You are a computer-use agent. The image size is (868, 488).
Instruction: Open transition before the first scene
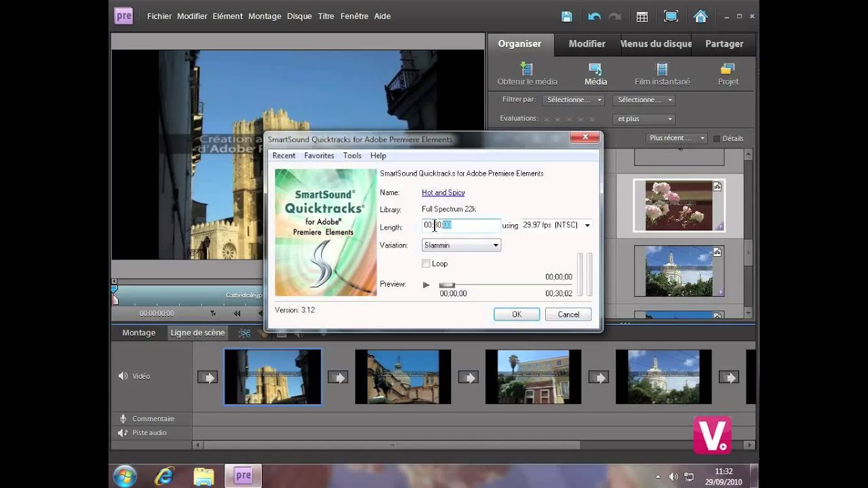click(208, 378)
